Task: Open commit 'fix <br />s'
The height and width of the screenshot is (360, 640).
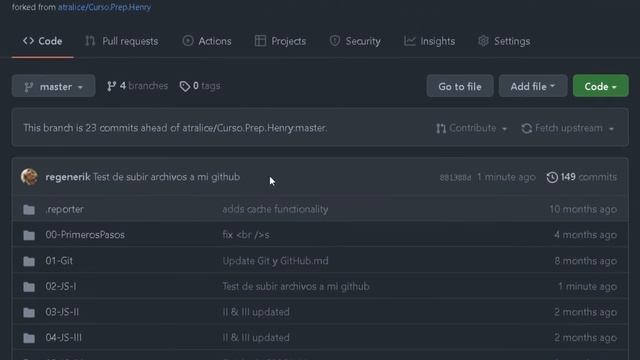Action: (246, 235)
